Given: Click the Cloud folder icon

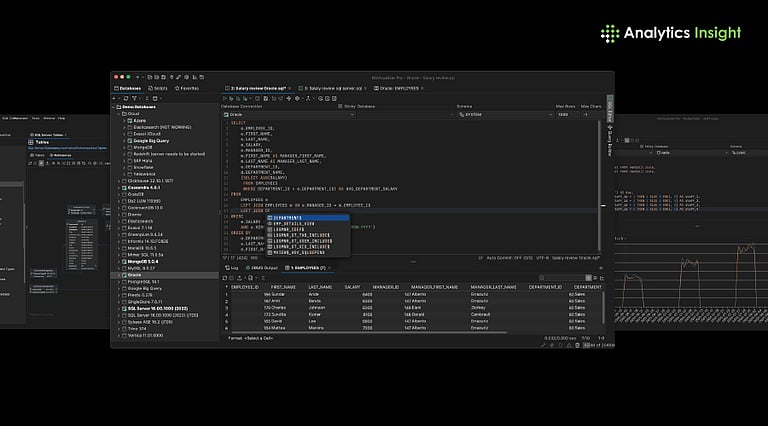Looking at the screenshot, I should [124, 114].
